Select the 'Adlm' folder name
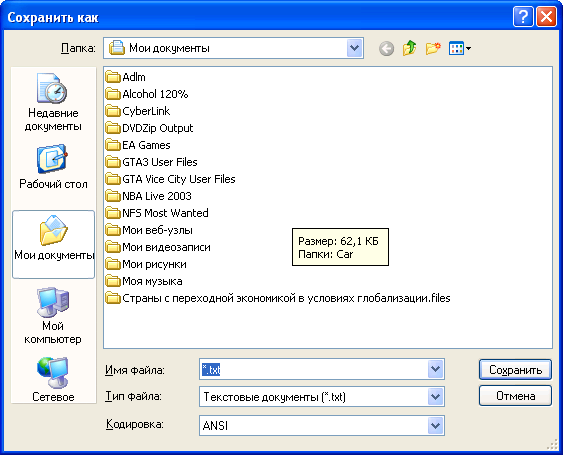The height and width of the screenshot is (455, 563). pos(134,77)
